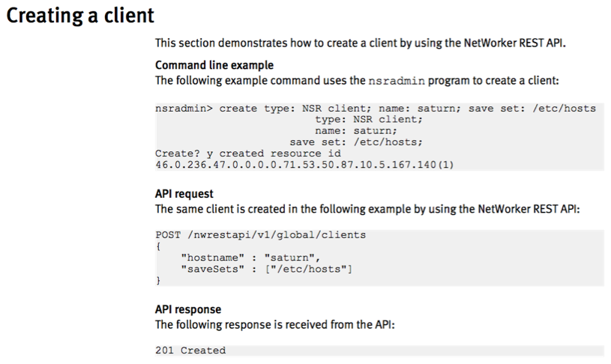The height and width of the screenshot is (364, 611).
Task: Click the 'name: saturn;' echoed line
Action: (x=356, y=131)
